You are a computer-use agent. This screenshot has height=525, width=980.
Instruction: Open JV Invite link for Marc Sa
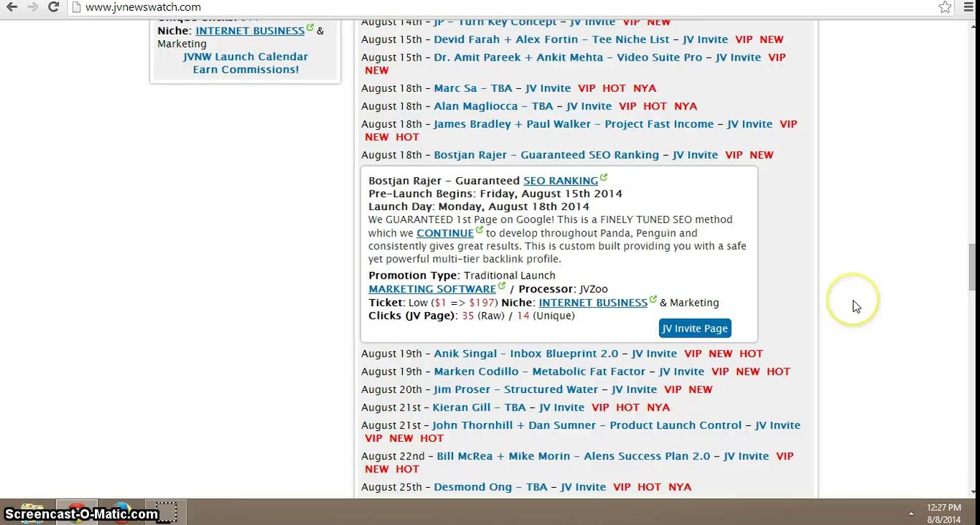coord(549,88)
